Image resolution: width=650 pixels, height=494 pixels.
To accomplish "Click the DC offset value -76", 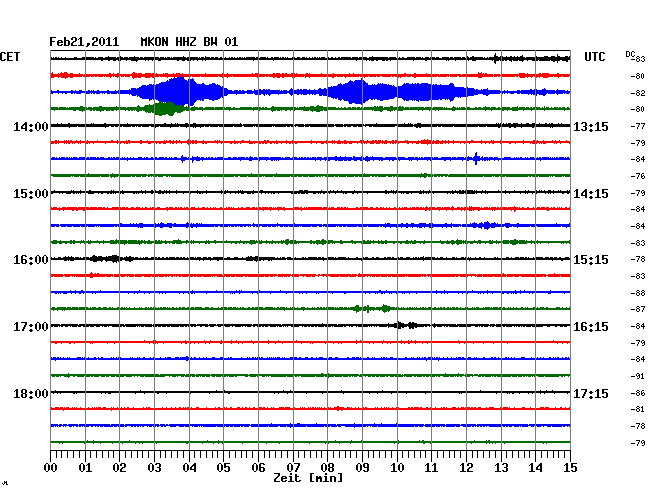I will pos(638,176).
